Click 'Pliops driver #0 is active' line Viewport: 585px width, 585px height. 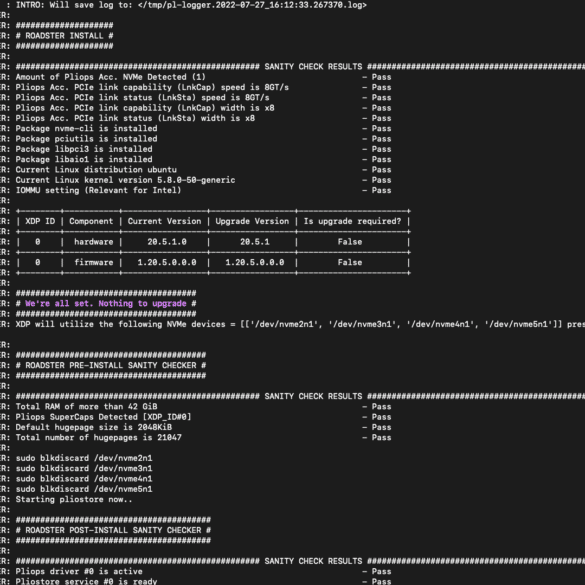(79, 571)
